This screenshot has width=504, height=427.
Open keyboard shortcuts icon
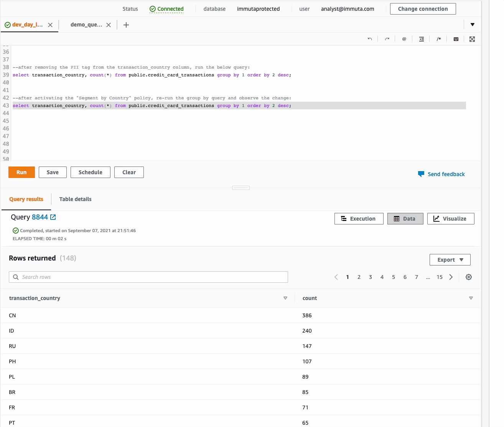point(456,39)
